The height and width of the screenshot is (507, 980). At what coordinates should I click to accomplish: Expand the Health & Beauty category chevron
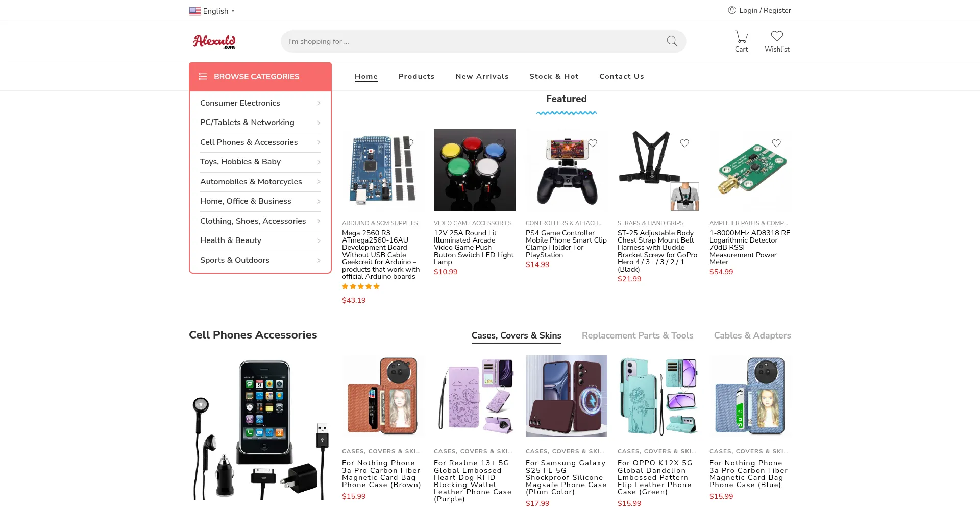pos(318,240)
